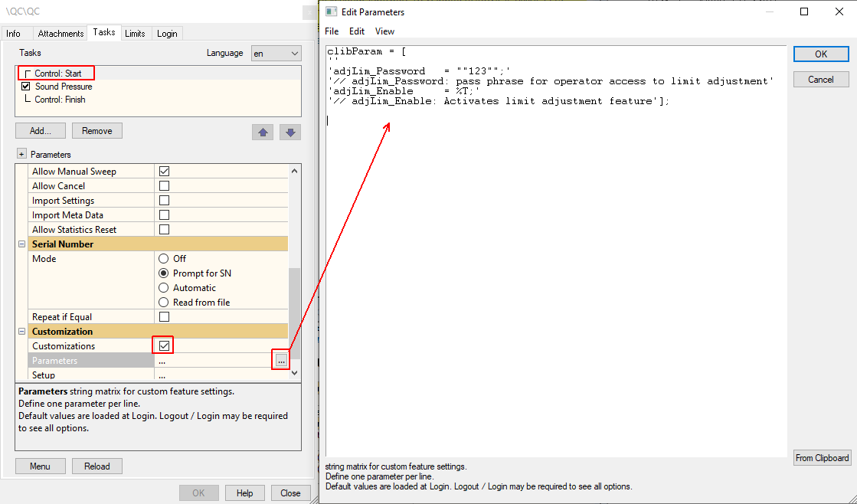Move selected task up with arrow icon
Screen dimensions: 857x504
263,133
